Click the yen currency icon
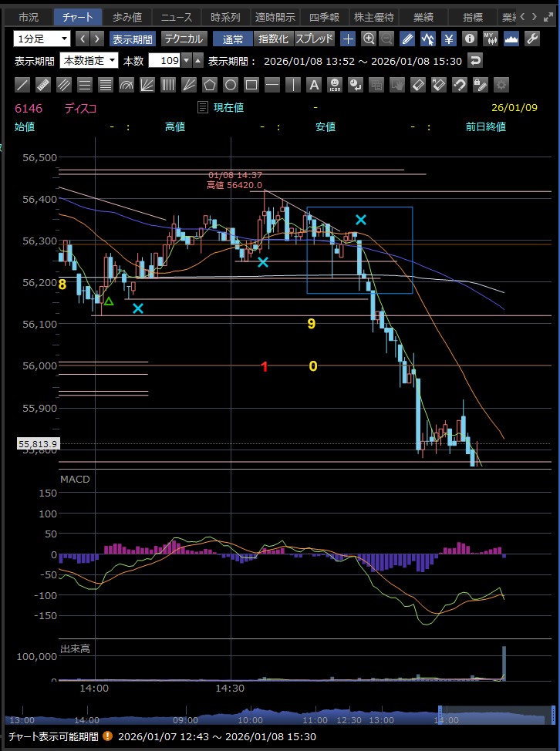 449,39
